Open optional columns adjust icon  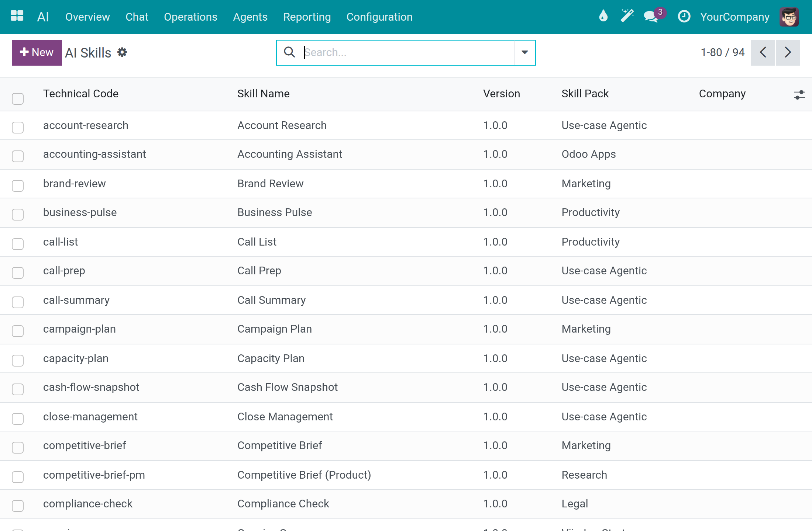(799, 95)
